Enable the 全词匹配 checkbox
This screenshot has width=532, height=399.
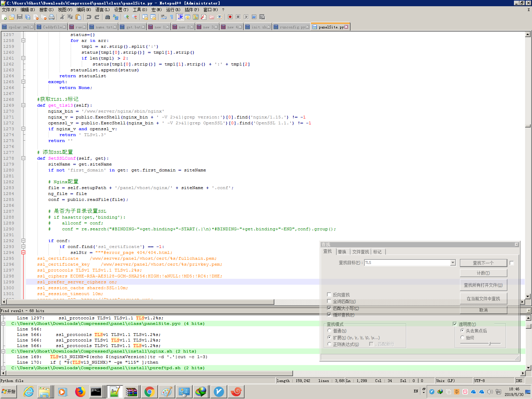click(x=329, y=301)
